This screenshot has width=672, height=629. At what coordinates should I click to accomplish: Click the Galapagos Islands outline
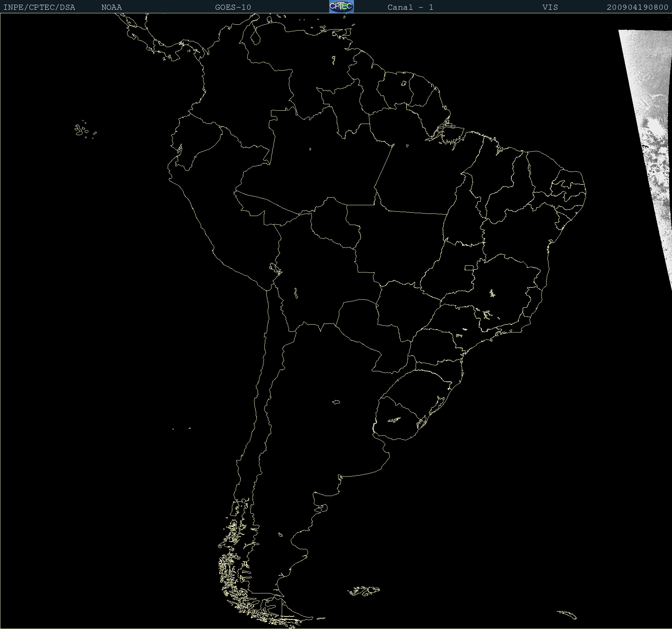click(x=85, y=130)
